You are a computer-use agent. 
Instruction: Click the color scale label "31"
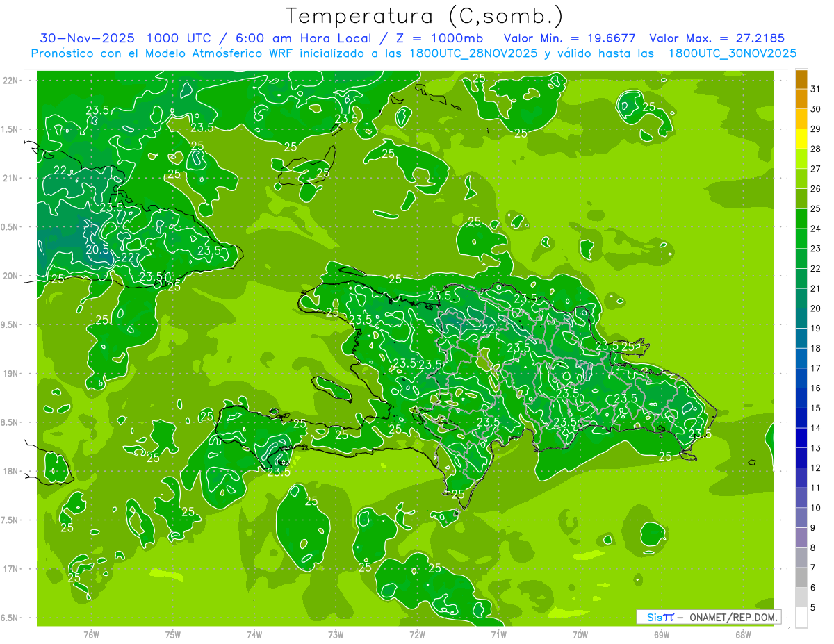[815, 88]
